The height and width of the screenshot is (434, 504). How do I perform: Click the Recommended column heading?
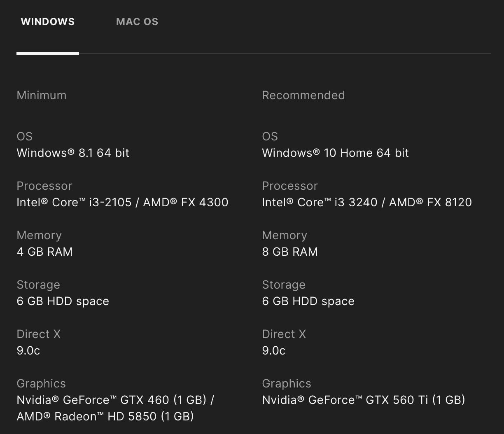click(303, 95)
